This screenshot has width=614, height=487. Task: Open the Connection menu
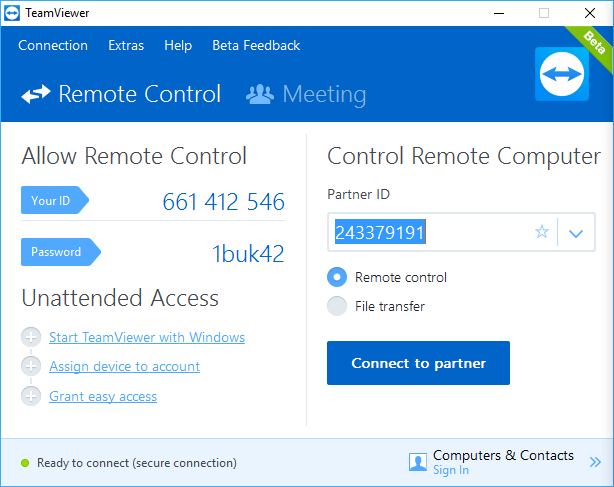pos(53,45)
